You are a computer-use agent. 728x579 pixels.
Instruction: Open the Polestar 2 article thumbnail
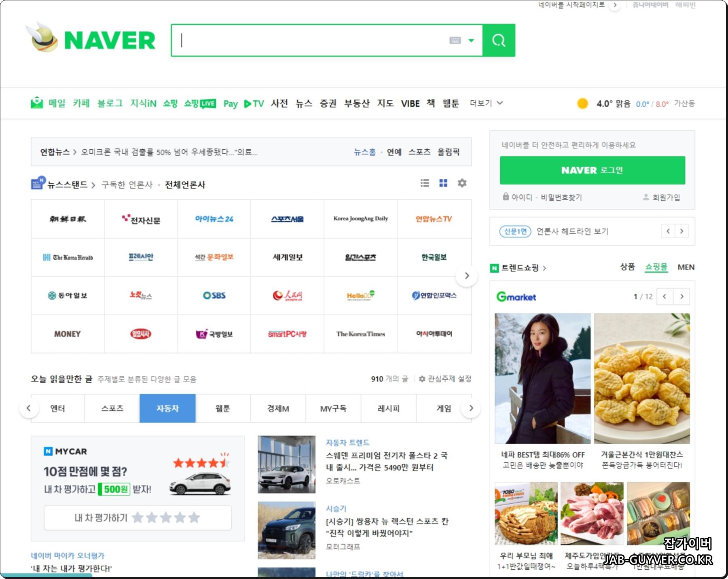pyautogui.click(x=286, y=464)
